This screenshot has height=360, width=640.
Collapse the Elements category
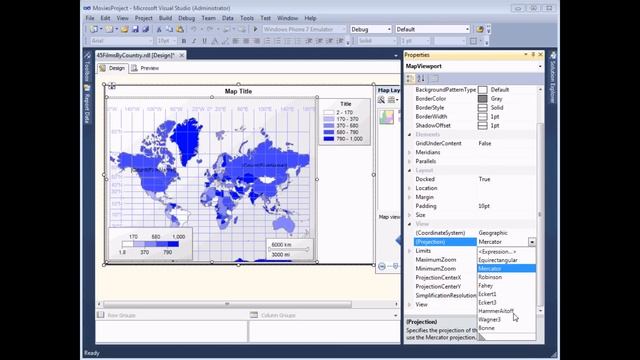(409, 134)
